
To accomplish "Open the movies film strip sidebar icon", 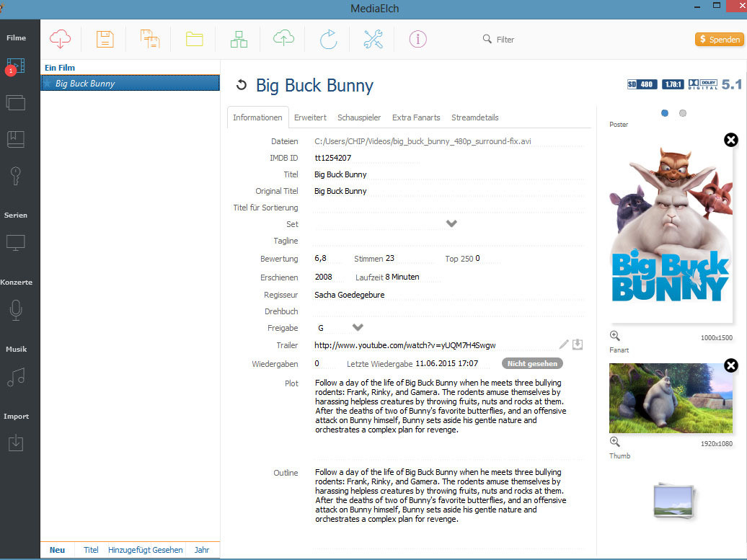I will [x=15, y=66].
